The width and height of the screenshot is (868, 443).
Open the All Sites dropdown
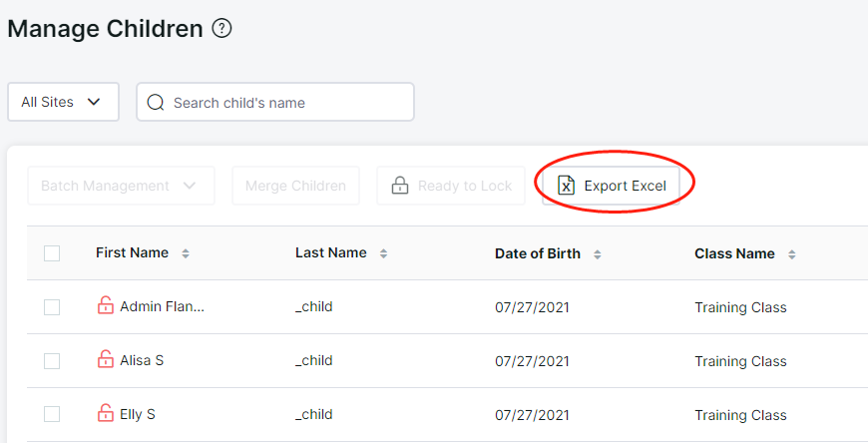pyautogui.click(x=63, y=102)
